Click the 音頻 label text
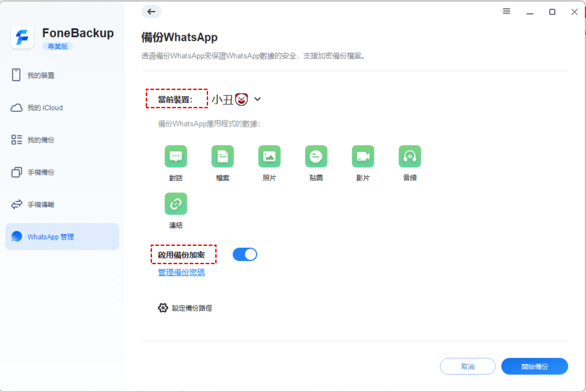The height and width of the screenshot is (392, 586). (x=410, y=178)
